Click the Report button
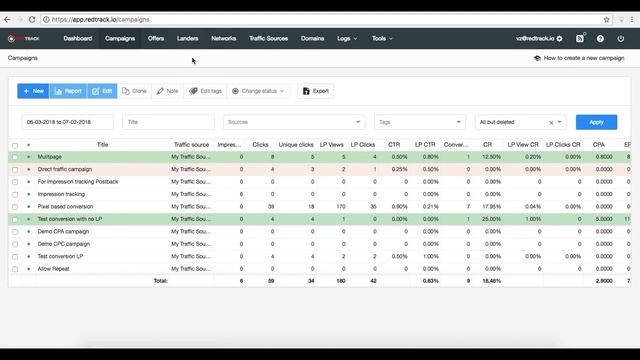This screenshot has width=640, height=360. tap(68, 91)
